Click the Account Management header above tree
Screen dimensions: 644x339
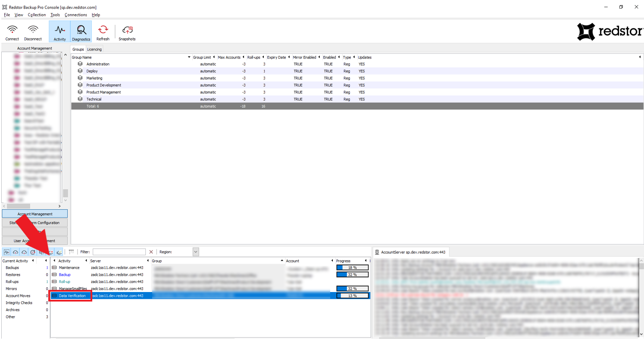[35, 48]
